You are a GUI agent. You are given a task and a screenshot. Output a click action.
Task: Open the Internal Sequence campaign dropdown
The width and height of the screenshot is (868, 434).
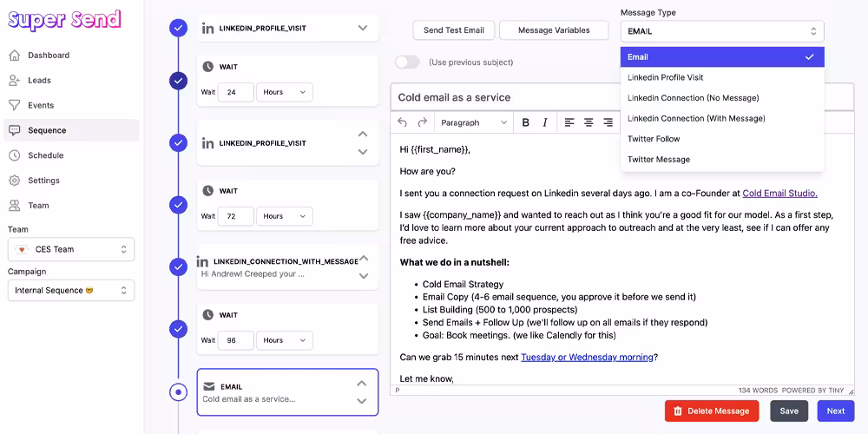pyautogui.click(x=71, y=291)
